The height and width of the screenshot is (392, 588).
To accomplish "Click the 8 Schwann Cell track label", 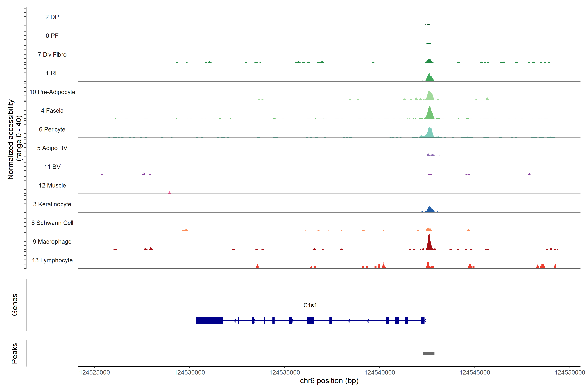I will coord(52,223).
